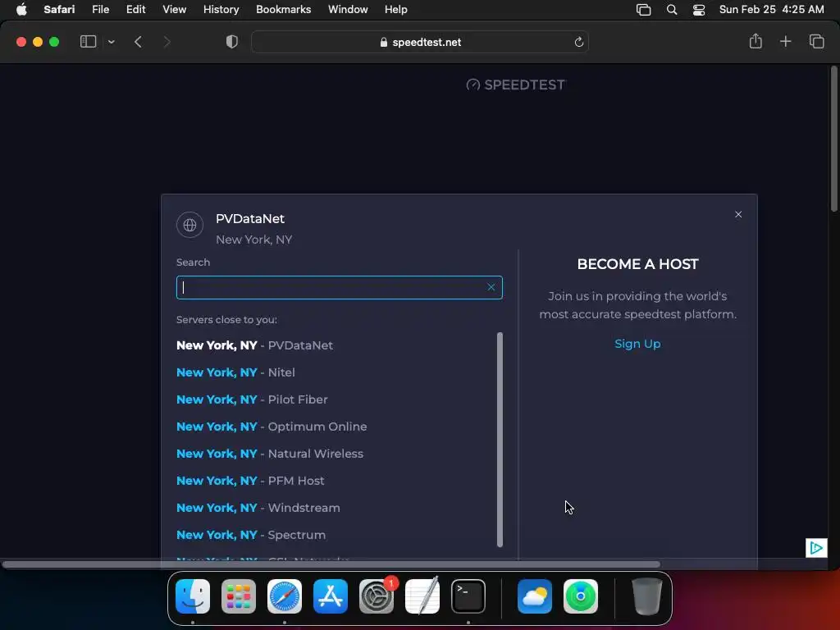Focus the server Search field
The height and width of the screenshot is (630, 840).
coord(339,288)
